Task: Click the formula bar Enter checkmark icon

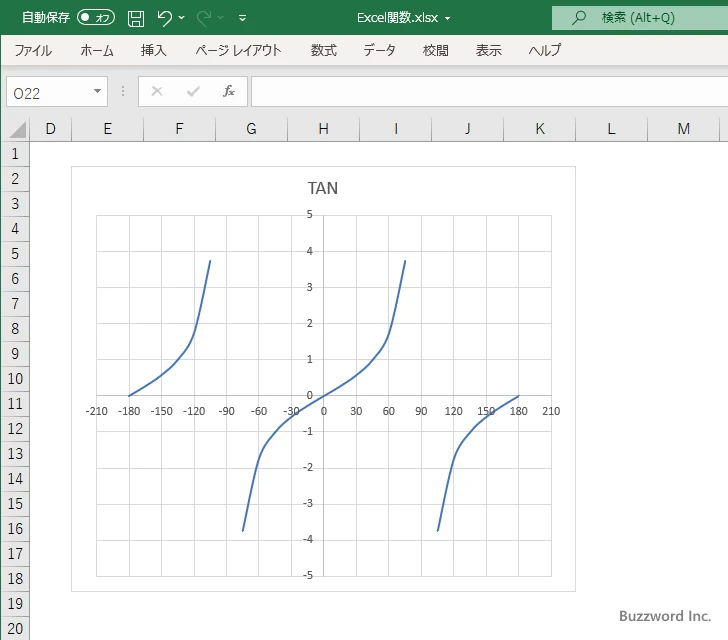Action: pos(193,91)
